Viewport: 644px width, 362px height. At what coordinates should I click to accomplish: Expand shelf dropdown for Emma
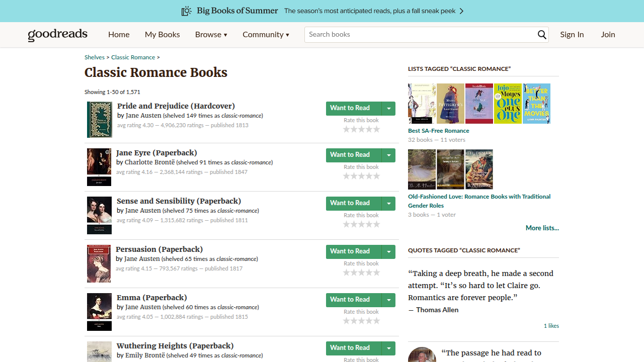(x=388, y=300)
